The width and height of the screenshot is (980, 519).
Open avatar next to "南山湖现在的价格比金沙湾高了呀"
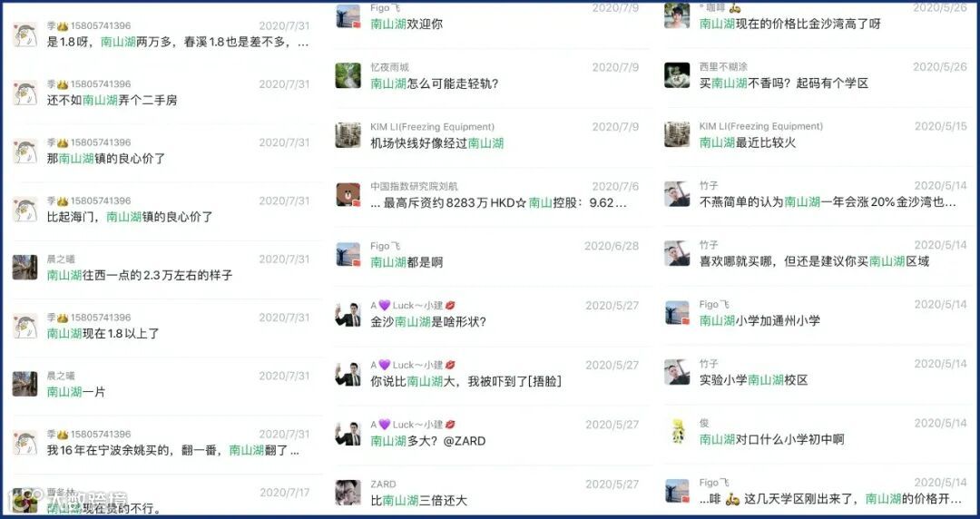677,15
